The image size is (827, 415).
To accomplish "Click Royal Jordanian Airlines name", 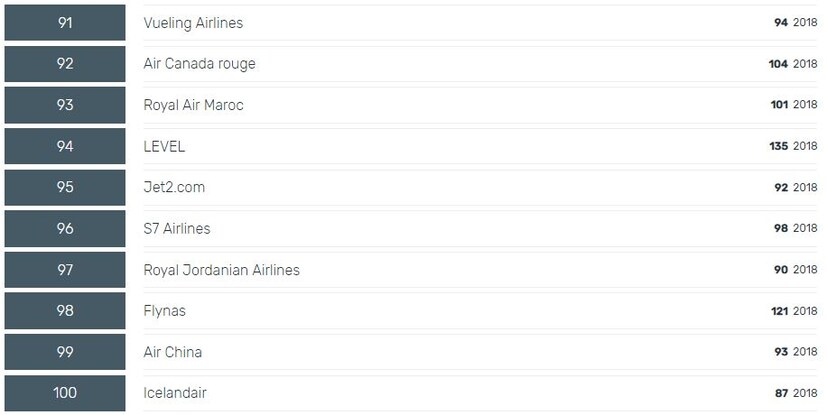I will click(221, 269).
